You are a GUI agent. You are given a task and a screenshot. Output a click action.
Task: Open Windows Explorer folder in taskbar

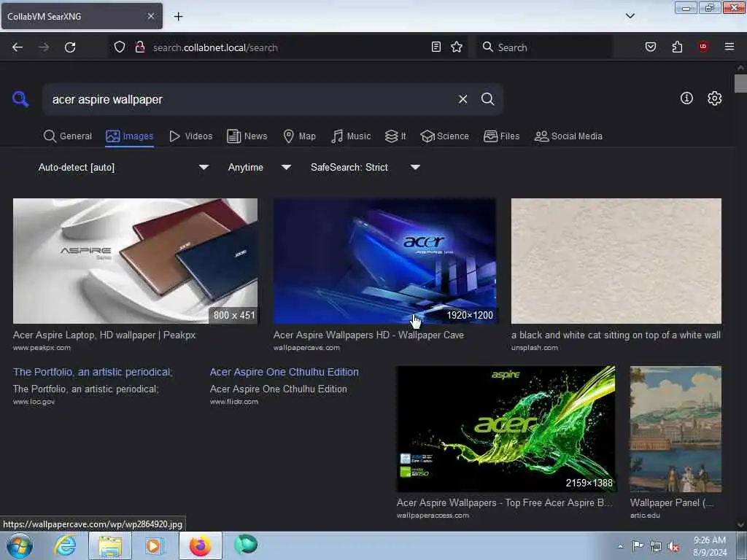click(x=110, y=546)
